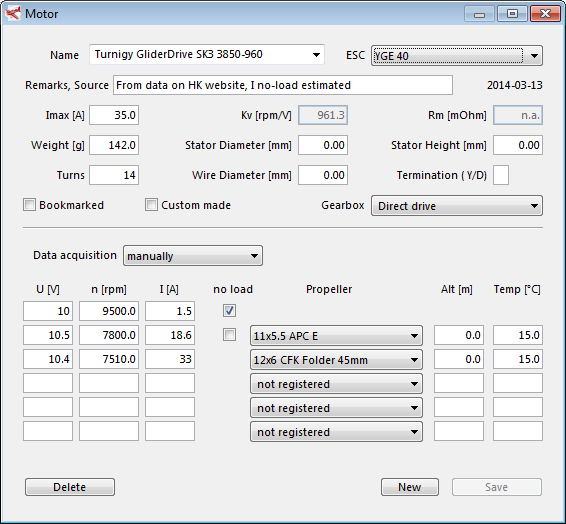Click the Kv [rpm/V] field
Viewport: 566px width, 524px height.
coord(323,115)
